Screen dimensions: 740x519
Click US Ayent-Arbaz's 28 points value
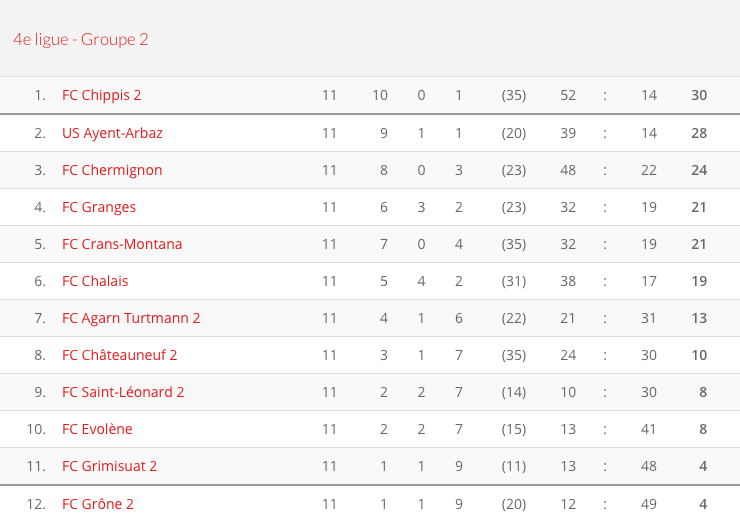pos(699,133)
